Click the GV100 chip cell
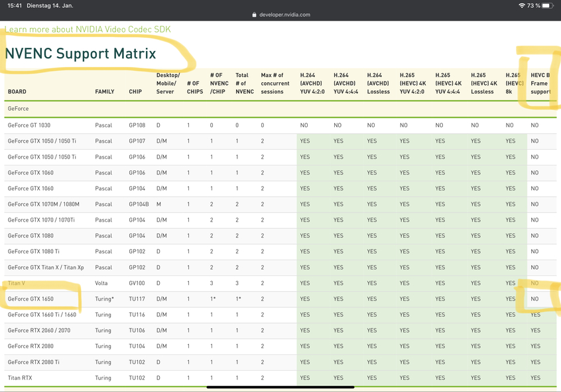 [x=137, y=283]
